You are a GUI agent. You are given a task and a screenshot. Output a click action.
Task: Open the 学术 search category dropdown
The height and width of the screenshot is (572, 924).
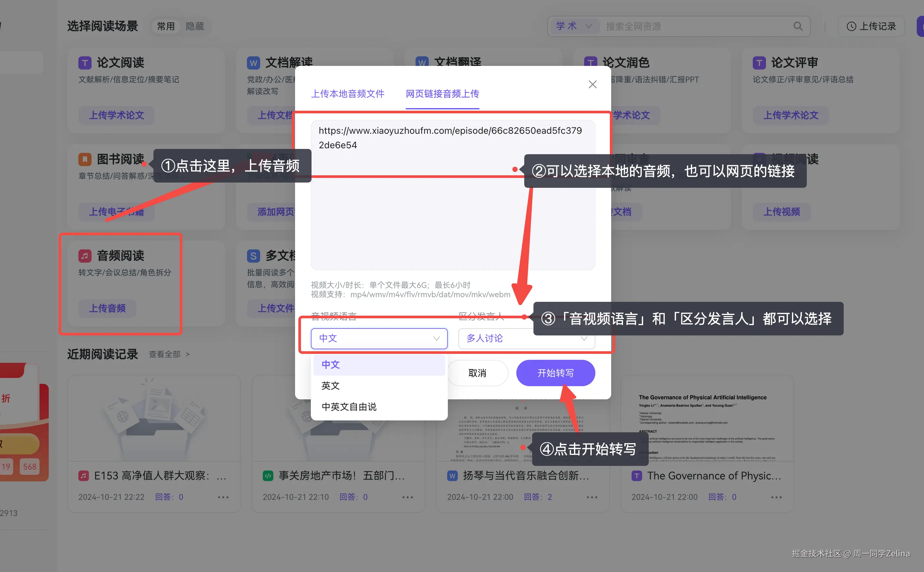click(x=574, y=26)
